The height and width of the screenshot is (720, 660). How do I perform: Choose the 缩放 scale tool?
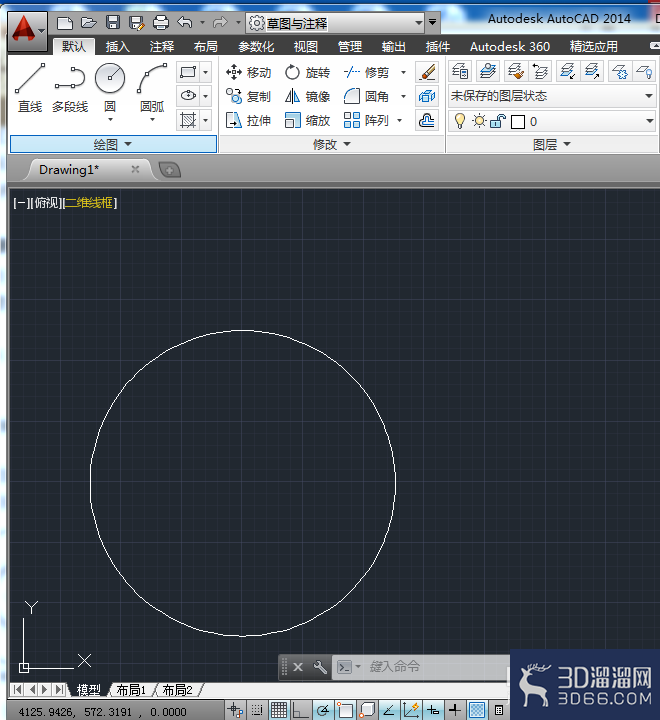pos(307,121)
